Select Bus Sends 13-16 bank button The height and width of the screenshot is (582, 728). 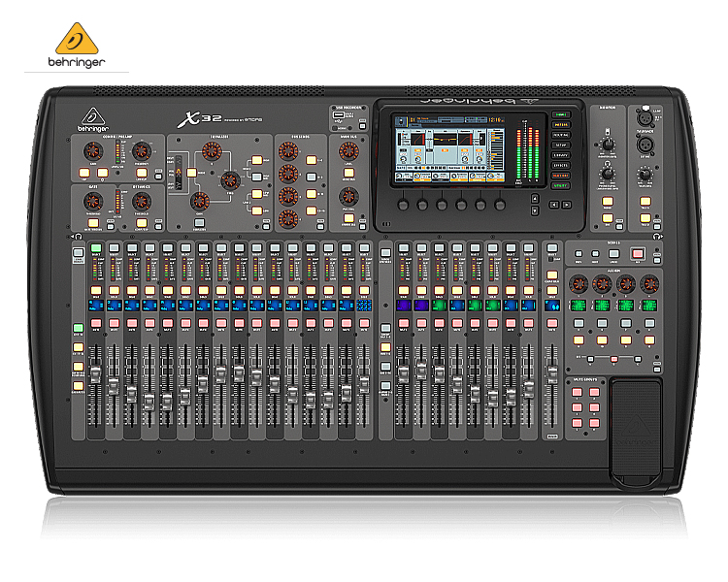pos(312,210)
